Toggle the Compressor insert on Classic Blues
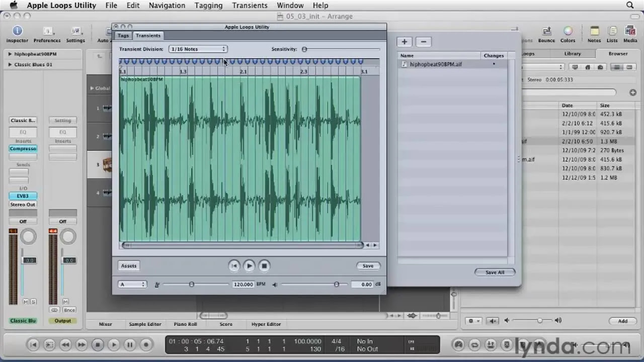This screenshot has width=644, height=362. pos(23,149)
